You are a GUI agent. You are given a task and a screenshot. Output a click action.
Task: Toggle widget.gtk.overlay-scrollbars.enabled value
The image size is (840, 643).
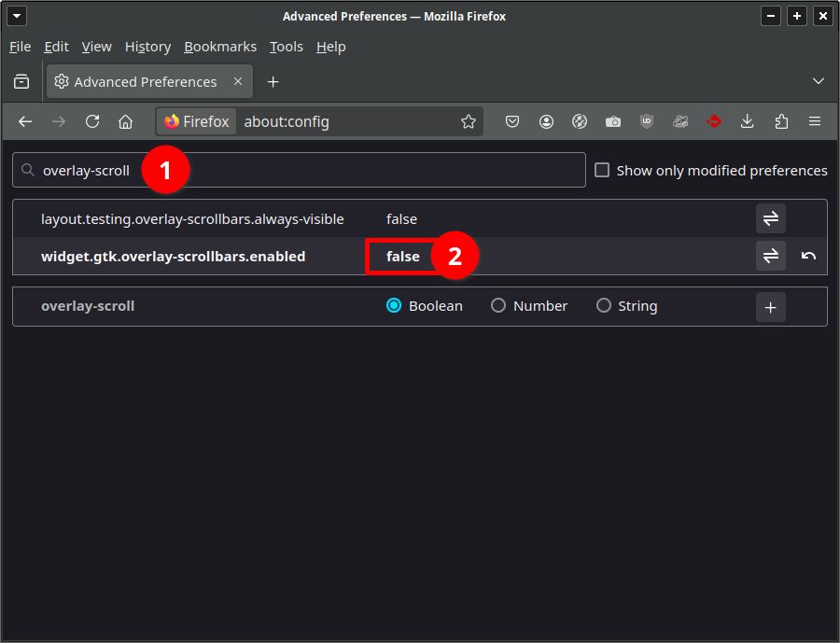click(770, 256)
